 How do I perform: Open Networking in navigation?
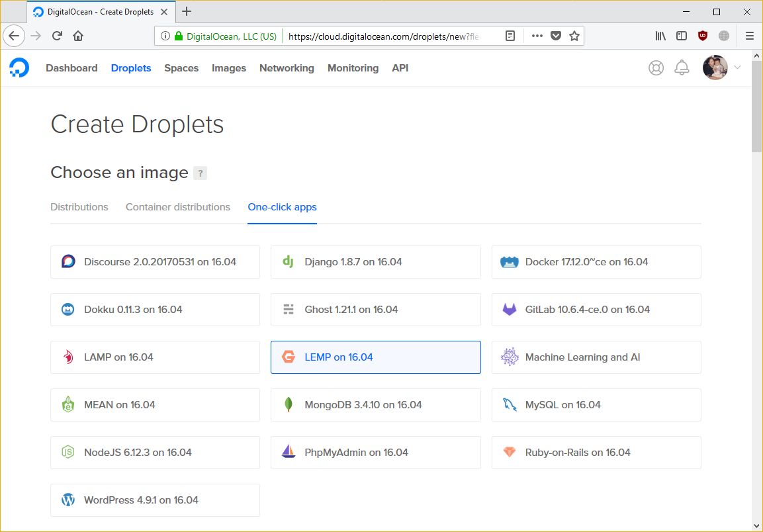point(287,68)
